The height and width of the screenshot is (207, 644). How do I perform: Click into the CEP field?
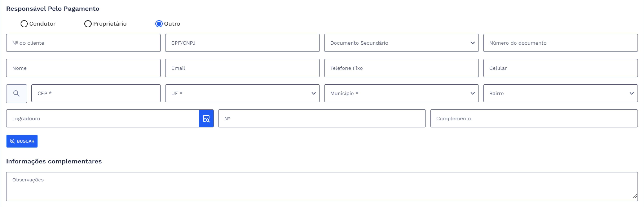click(96, 93)
